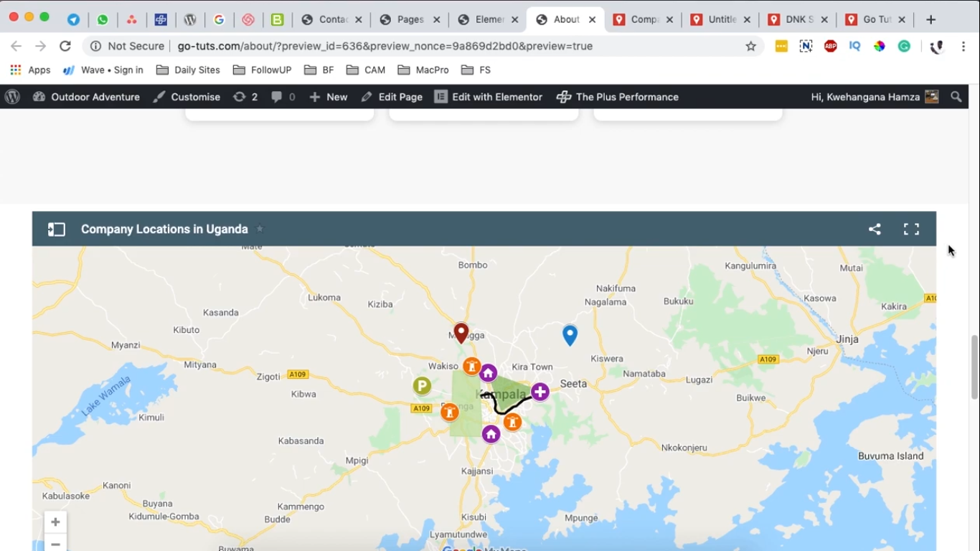Open the Grammarly extension
Screen dimensions: 980x551
click(904, 46)
